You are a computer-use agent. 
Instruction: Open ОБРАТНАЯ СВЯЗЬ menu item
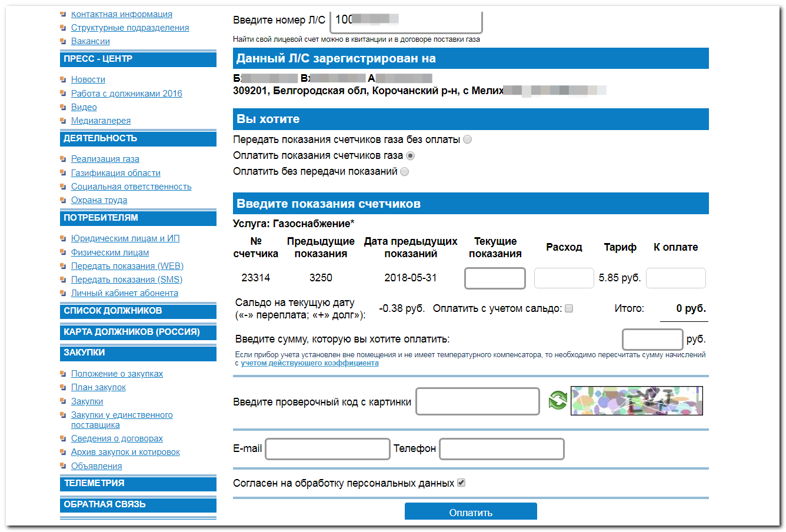[x=138, y=504]
